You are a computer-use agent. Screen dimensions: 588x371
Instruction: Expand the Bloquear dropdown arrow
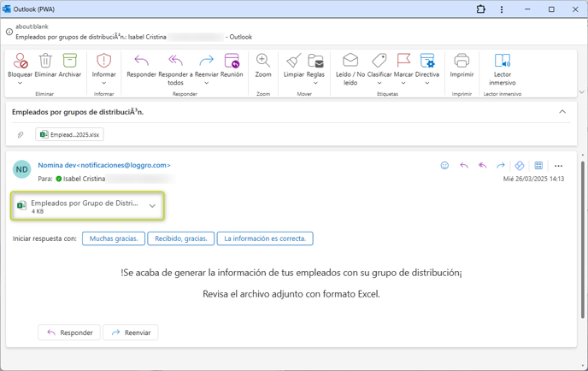pyautogui.click(x=21, y=83)
